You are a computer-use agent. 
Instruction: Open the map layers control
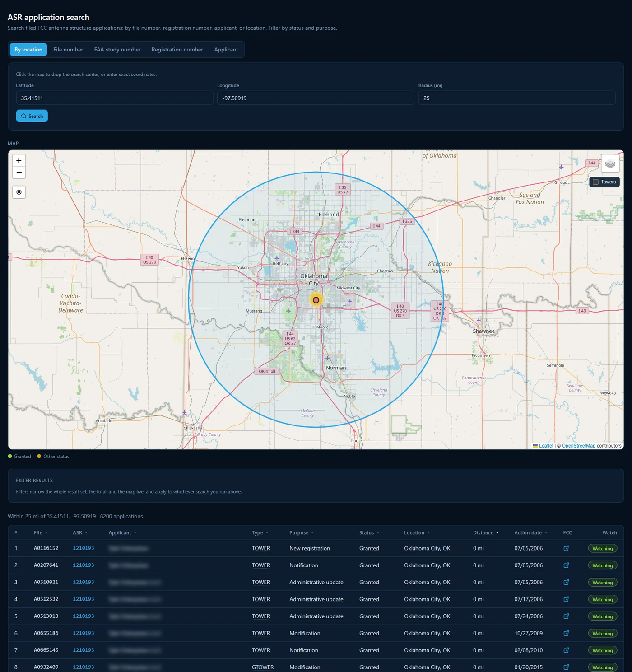coord(610,163)
